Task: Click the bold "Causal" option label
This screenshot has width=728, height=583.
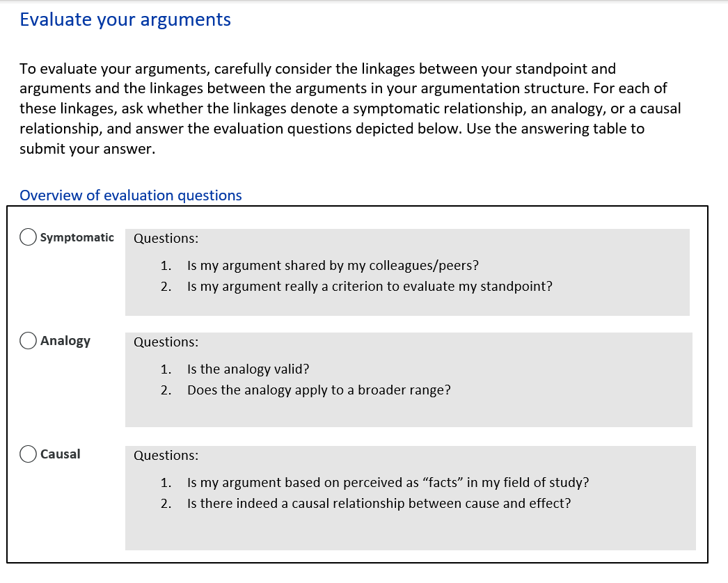Action: pyautogui.click(x=61, y=454)
